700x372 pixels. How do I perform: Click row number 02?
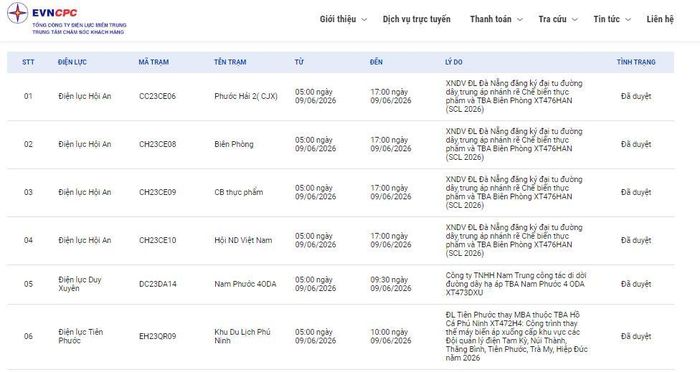point(28,144)
